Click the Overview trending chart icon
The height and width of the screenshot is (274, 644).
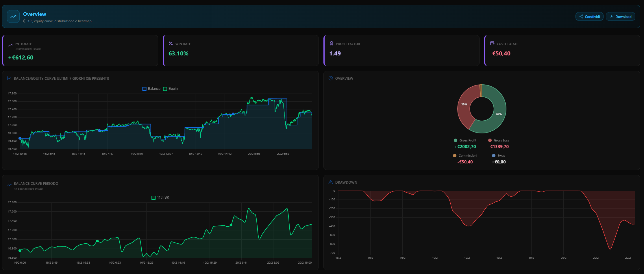(13, 17)
